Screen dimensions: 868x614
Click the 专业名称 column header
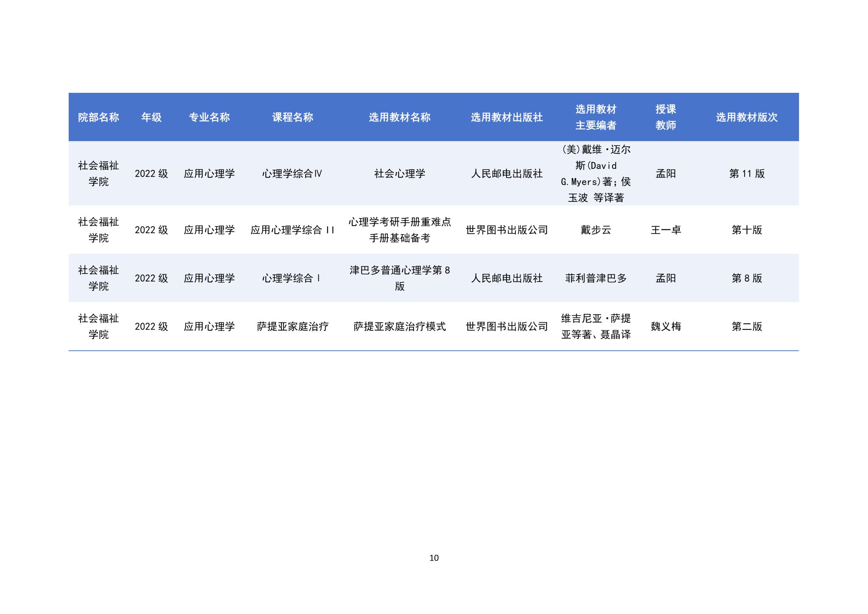(x=209, y=117)
